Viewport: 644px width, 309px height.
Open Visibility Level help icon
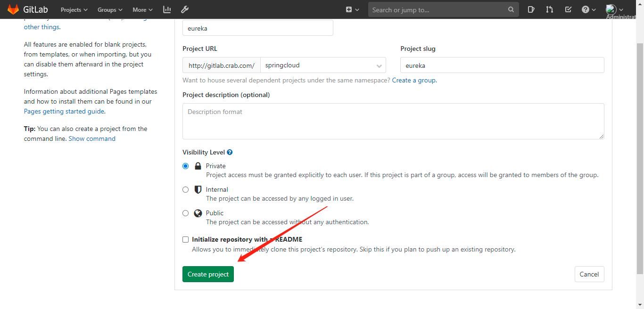point(230,152)
